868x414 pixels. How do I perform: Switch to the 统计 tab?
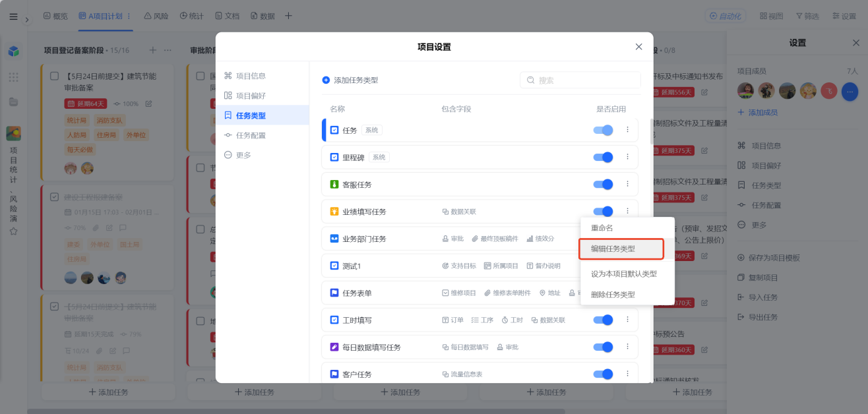(x=191, y=16)
